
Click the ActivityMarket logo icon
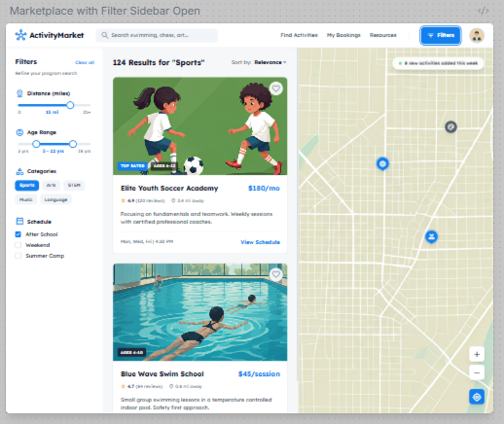coord(20,35)
